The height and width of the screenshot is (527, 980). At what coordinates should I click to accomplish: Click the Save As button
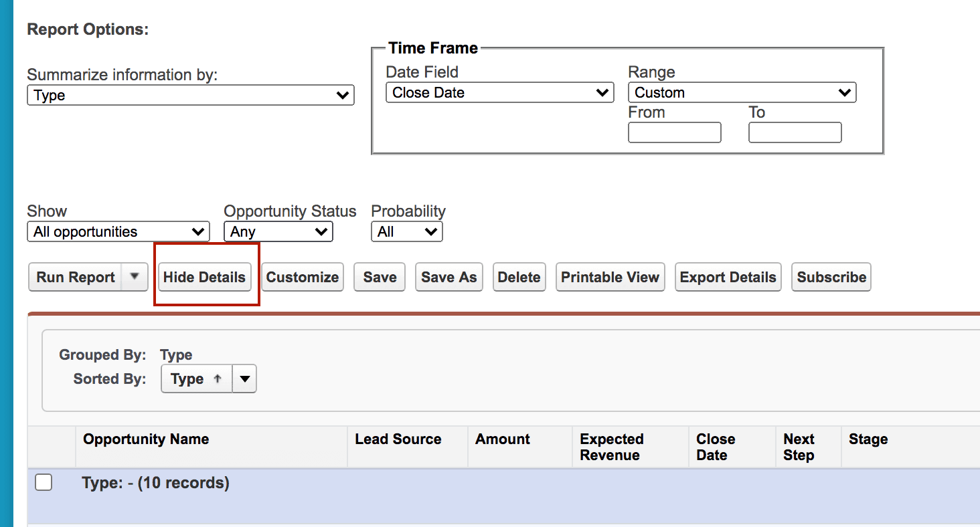click(x=448, y=277)
